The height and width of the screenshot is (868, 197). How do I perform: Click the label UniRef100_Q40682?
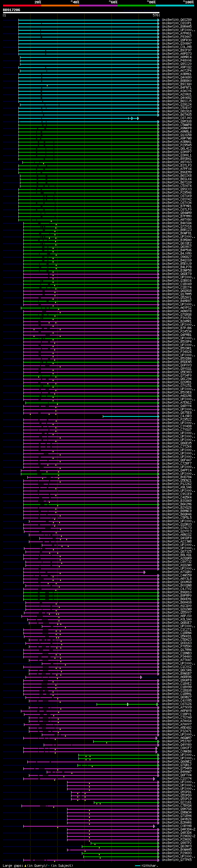click(x=177, y=98)
